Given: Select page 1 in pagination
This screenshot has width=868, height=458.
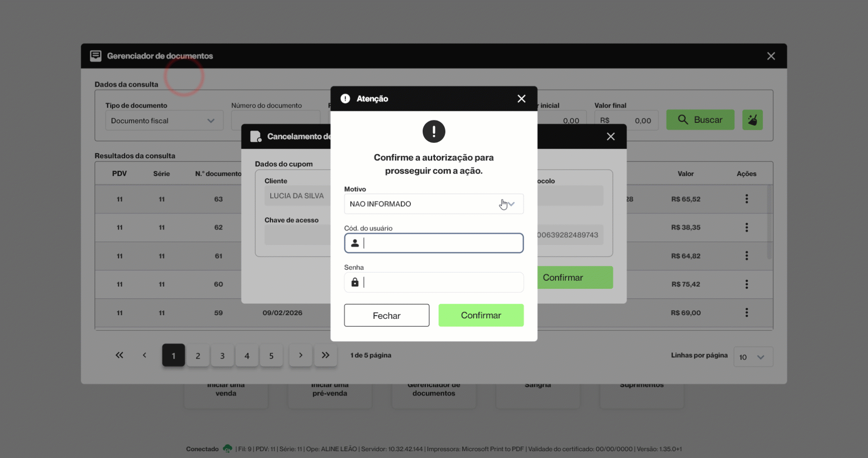Looking at the screenshot, I should [174, 355].
